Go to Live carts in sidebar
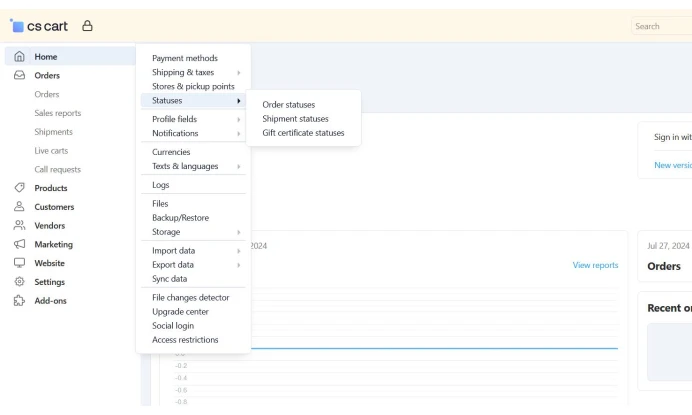This screenshot has height=415, width=692. (52, 151)
